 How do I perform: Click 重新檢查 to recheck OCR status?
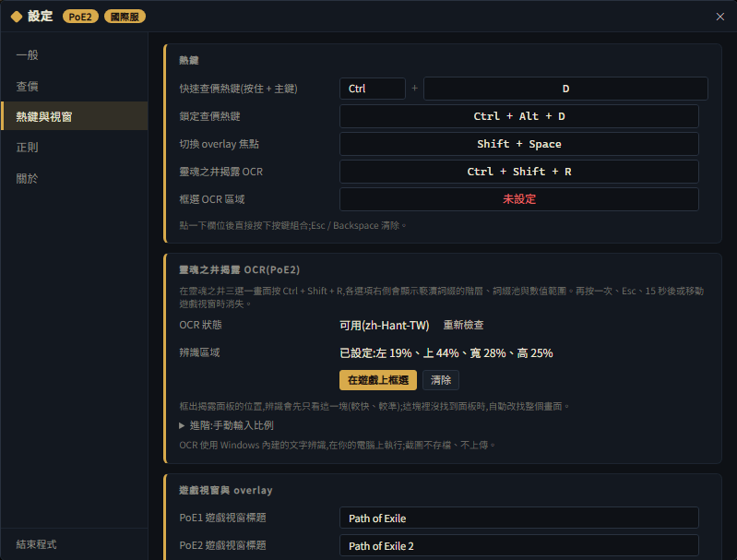[463, 325]
